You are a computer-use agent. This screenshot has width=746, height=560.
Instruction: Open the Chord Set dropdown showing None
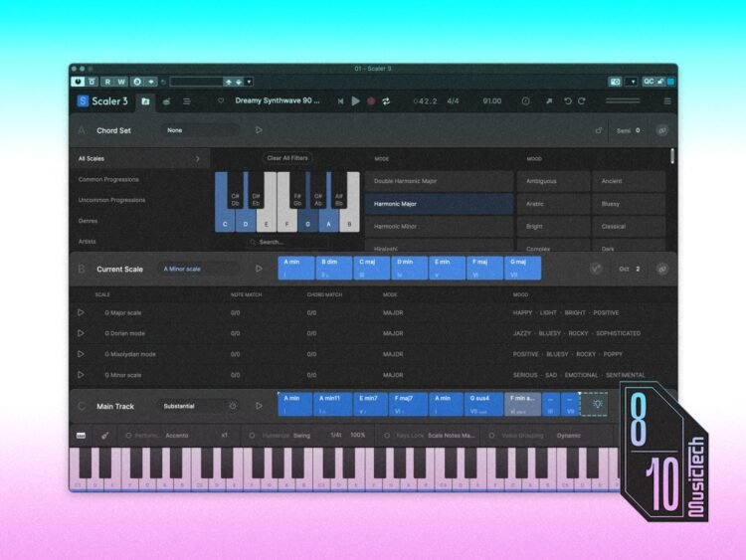coord(202,129)
